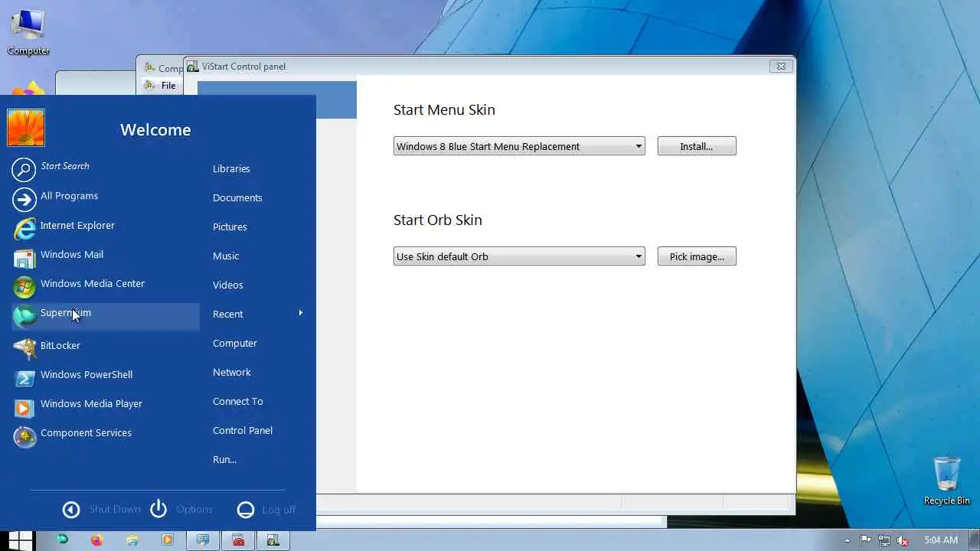Open the Start Menu Skin dropdown
980x551 pixels.
point(519,146)
